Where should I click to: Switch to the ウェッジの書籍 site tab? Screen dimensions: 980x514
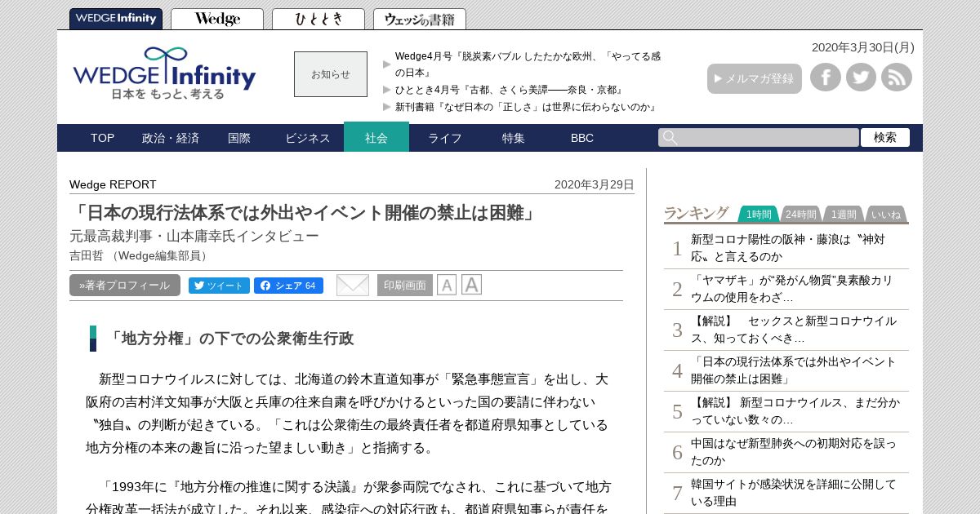coord(420,19)
